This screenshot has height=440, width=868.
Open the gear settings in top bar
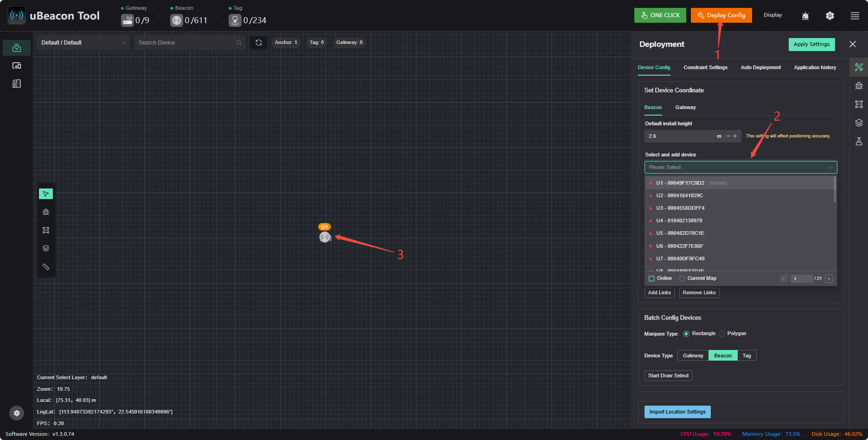tap(830, 16)
